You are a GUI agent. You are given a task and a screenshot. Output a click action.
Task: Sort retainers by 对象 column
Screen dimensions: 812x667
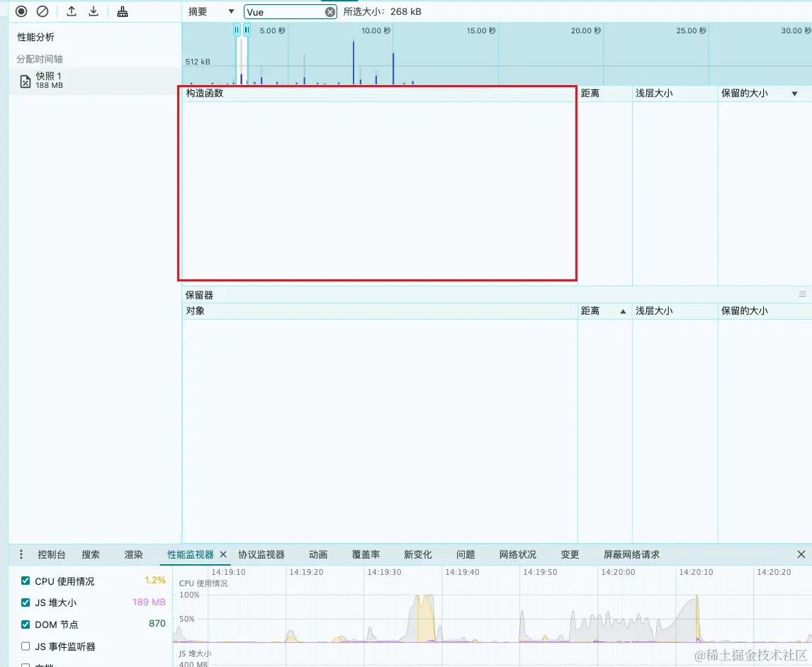[380, 311]
